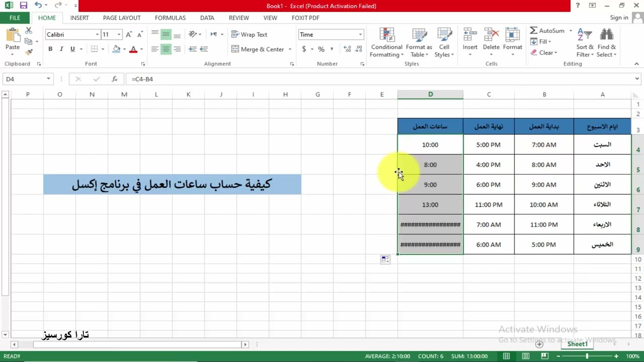The image size is (644, 362).
Task: Open the font name Calibri dropdown
Action: (97, 35)
